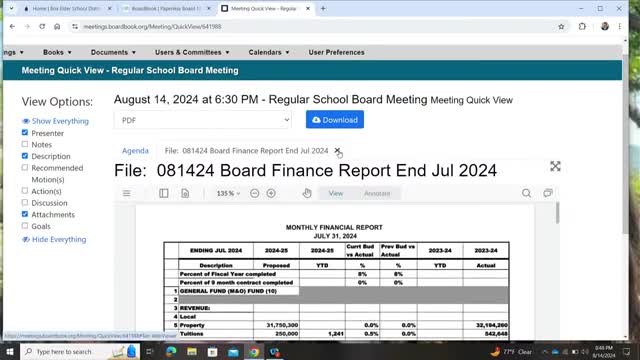This screenshot has width=640, height=360.
Task: Click the PDF viewer vertical scrollbar
Action: point(557,213)
